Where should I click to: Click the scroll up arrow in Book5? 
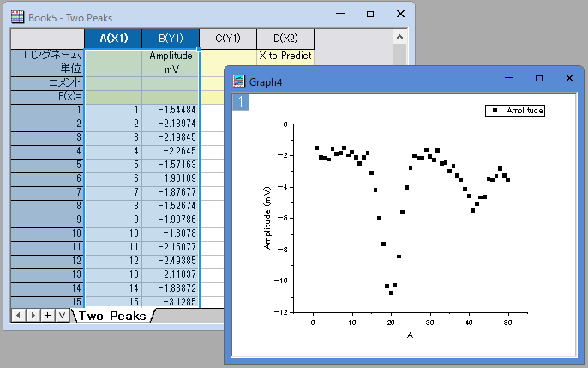click(399, 37)
